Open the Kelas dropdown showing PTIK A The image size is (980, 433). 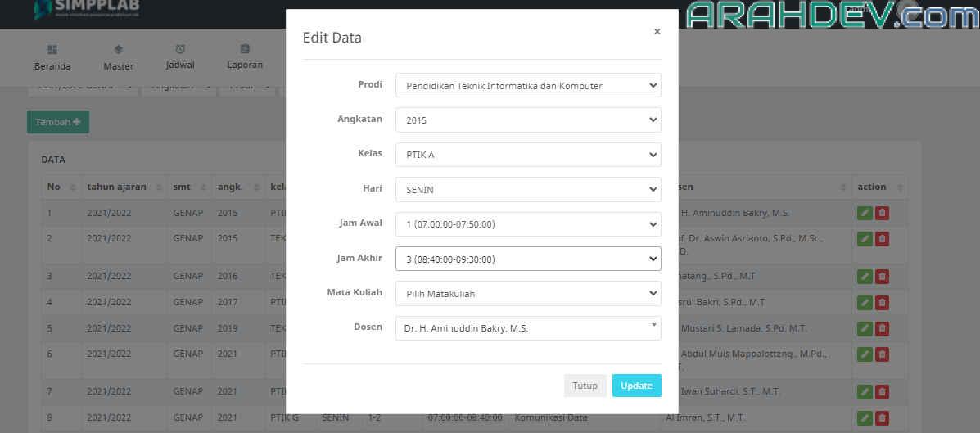[527, 155]
